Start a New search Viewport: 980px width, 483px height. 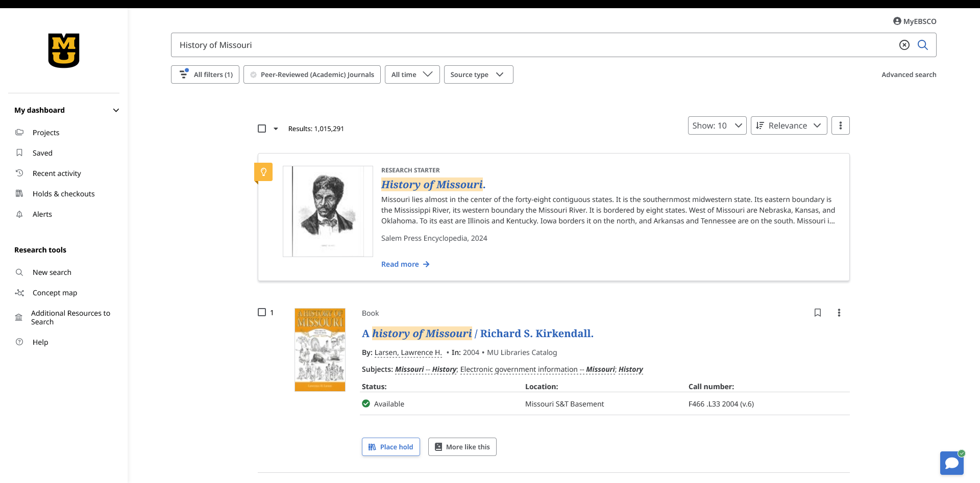click(x=52, y=272)
